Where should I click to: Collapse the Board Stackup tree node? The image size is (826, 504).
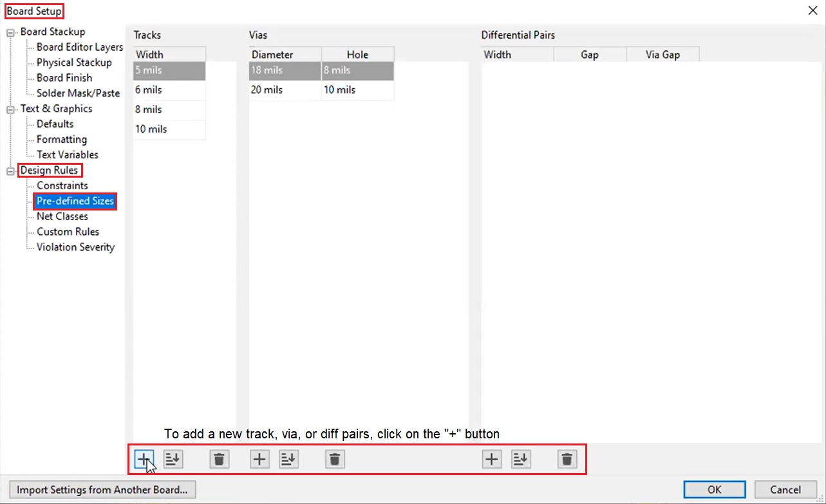10,32
